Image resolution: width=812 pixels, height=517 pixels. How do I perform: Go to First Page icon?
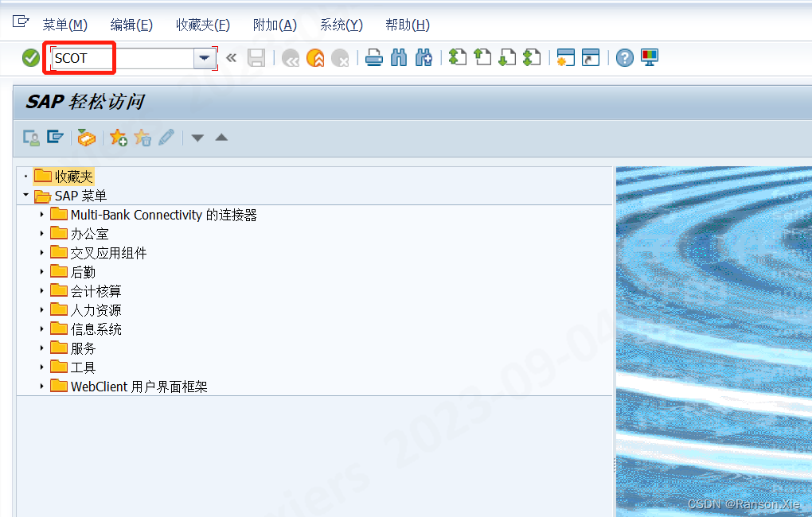457,57
